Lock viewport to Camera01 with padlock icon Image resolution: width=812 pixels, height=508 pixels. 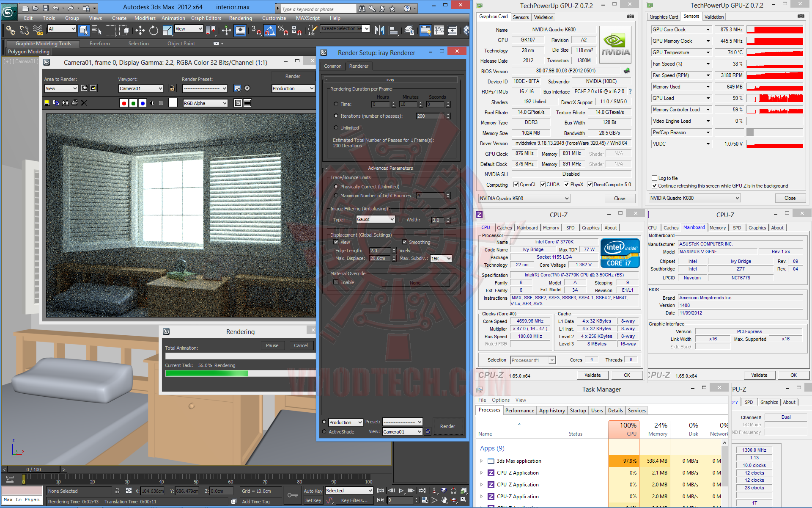pyautogui.click(x=172, y=88)
